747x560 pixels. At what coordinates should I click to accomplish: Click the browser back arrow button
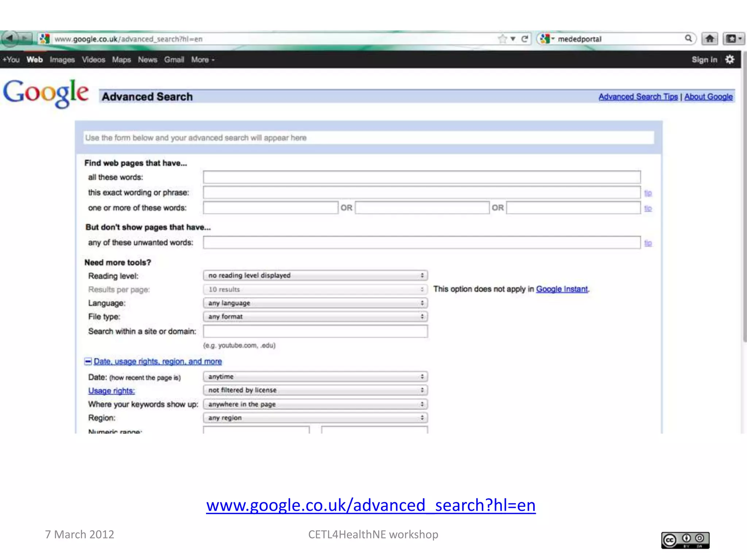(x=10, y=38)
